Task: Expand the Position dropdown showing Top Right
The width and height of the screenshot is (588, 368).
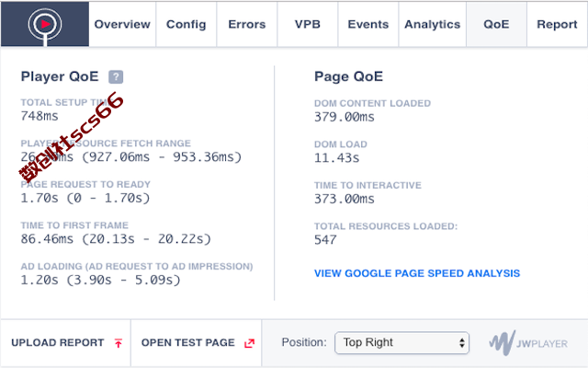Action: 401,342
